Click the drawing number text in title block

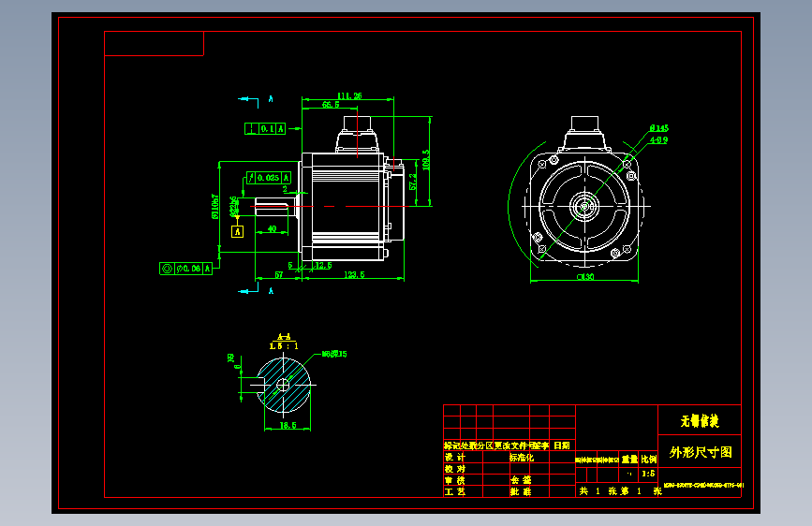703,486
